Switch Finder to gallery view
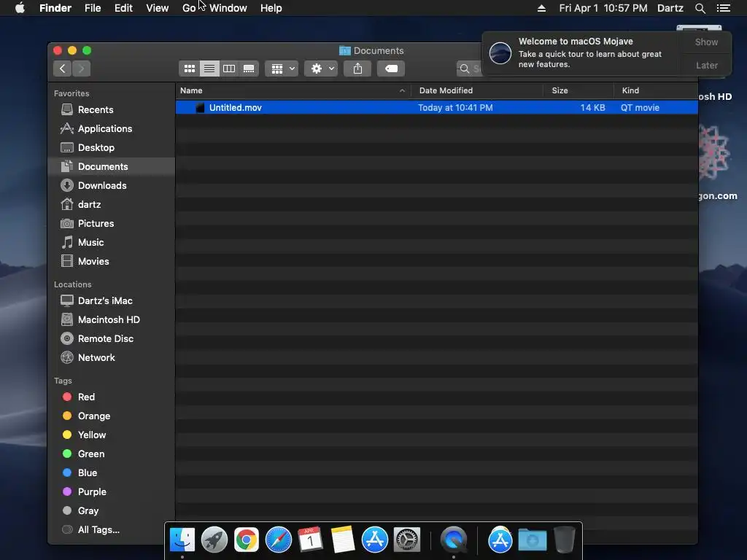Viewport: 747px width, 560px height. pos(249,69)
